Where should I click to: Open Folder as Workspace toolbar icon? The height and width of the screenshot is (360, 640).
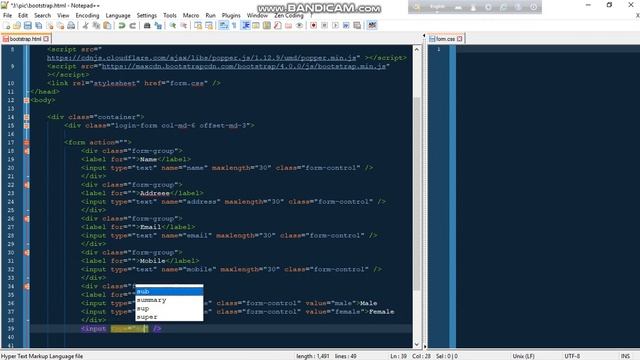(289, 25)
